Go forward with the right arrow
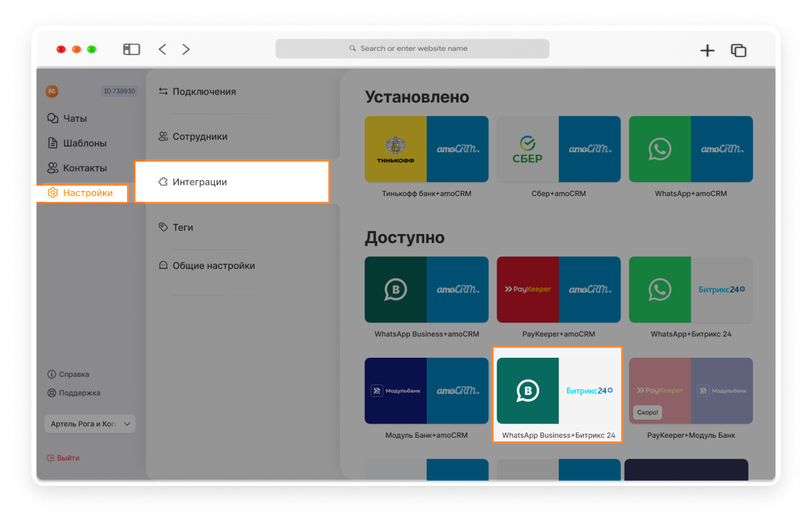The width and height of the screenshot is (812, 523). 186,49
